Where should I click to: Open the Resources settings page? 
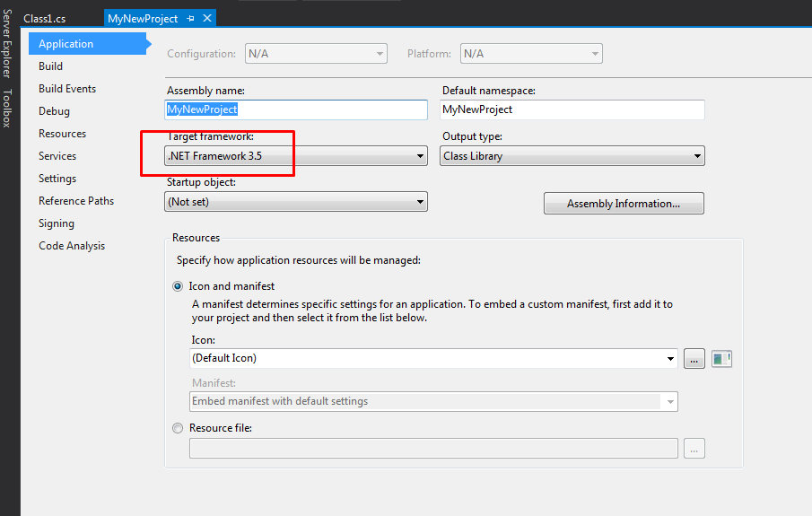62,134
